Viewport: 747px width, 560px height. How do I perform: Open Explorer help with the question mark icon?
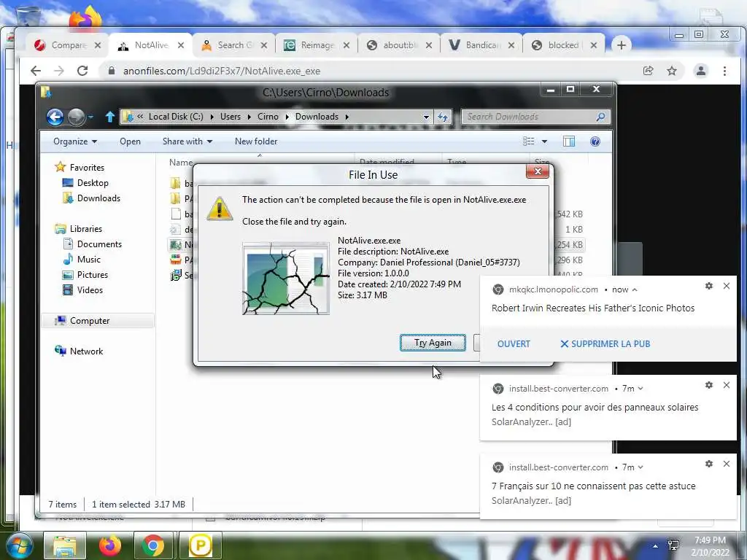[x=595, y=141]
